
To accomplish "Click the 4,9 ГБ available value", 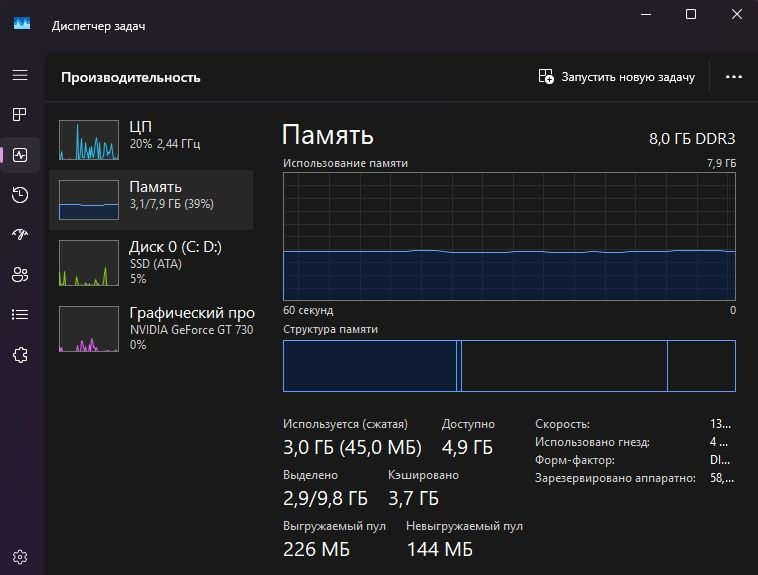I will 467,447.
